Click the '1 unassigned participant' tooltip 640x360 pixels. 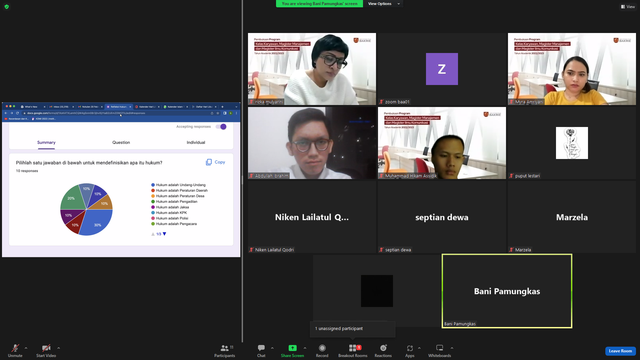[353, 329]
